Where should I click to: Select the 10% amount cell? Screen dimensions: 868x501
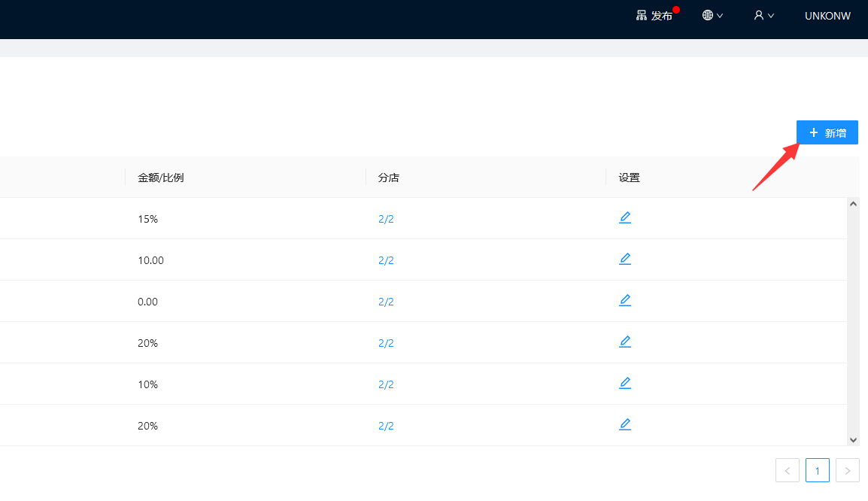(x=148, y=384)
